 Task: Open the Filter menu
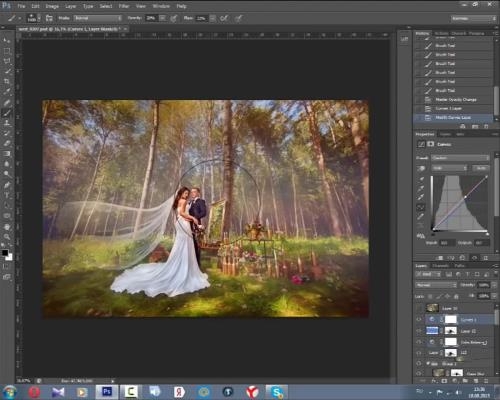(124, 6)
